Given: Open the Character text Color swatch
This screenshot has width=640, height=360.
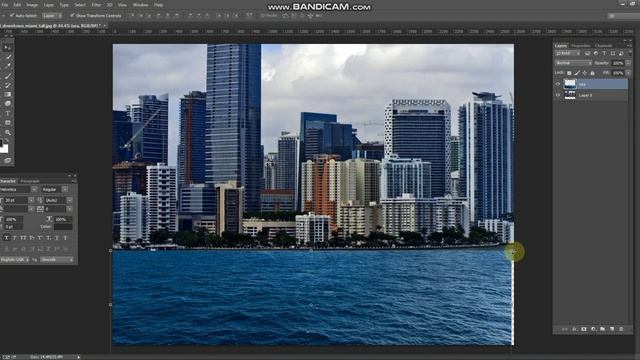Looking at the screenshot, I should (63, 227).
